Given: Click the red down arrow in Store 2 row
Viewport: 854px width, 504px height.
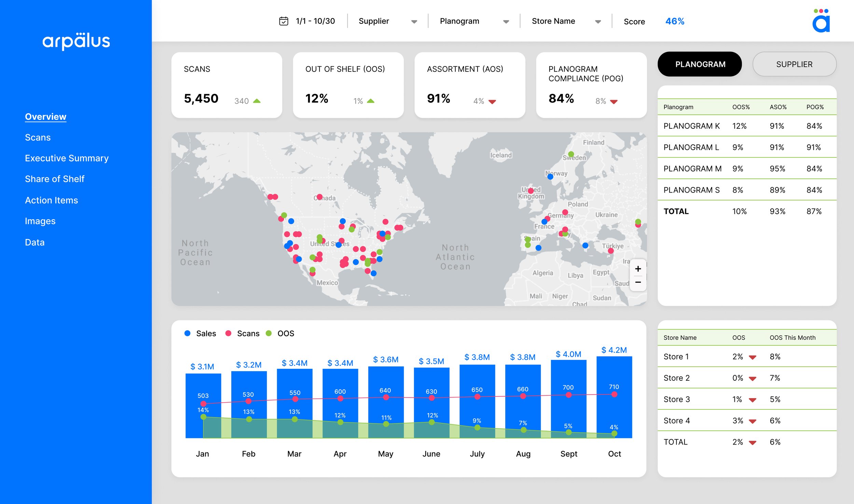Looking at the screenshot, I should tap(753, 378).
